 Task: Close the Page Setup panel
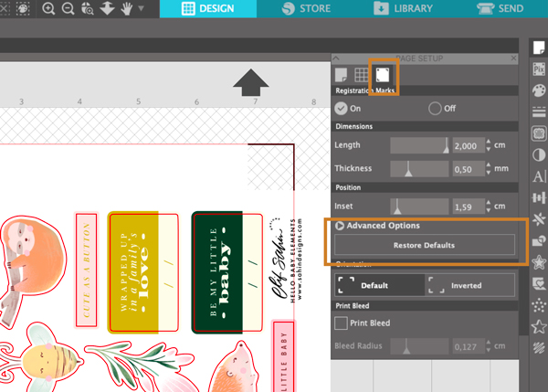point(513,58)
